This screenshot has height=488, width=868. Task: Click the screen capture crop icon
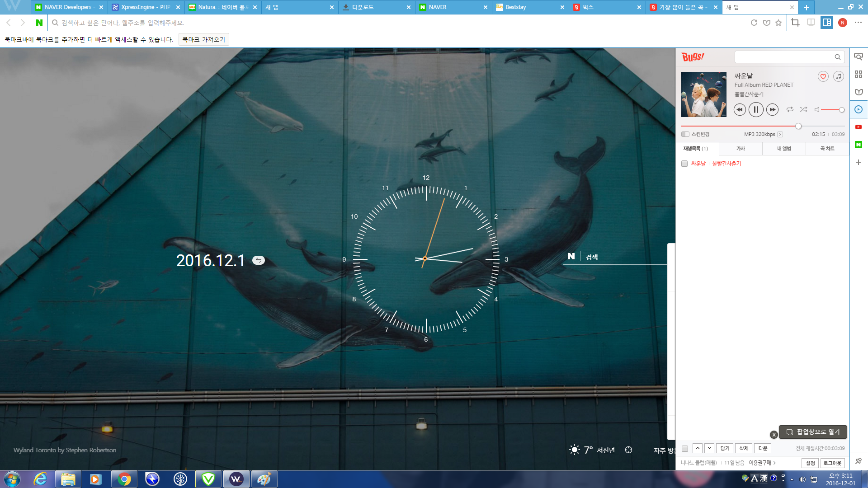tap(795, 23)
